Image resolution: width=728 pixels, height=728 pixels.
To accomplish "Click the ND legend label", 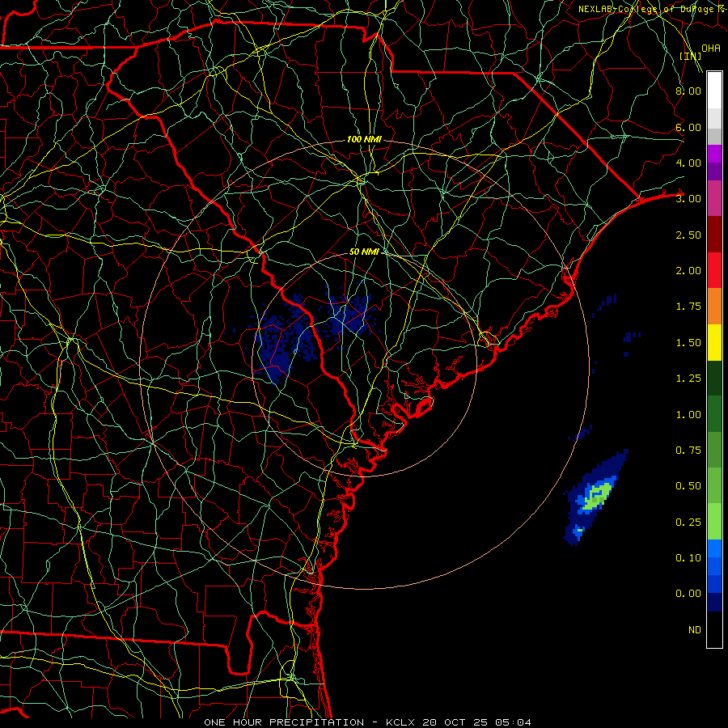I will (x=695, y=630).
